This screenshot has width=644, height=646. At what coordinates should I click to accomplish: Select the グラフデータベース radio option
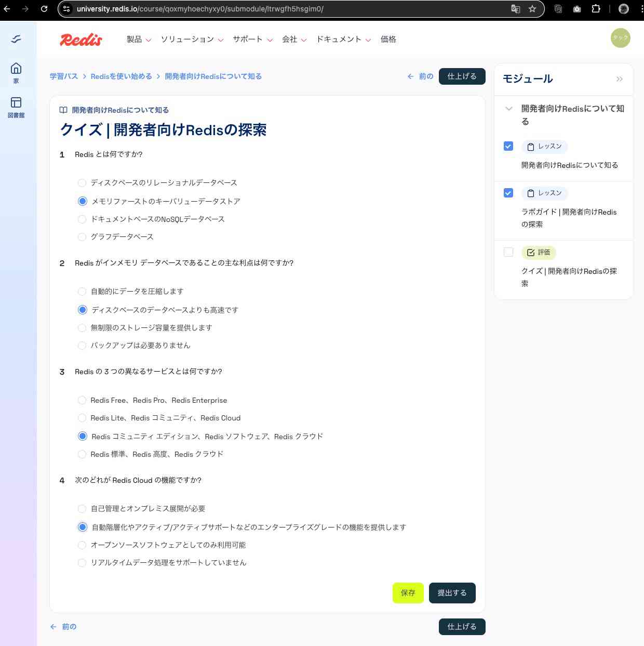[x=82, y=237]
